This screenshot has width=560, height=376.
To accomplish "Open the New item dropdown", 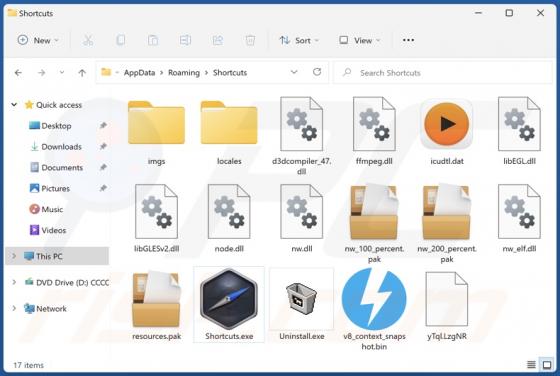I will (x=38, y=40).
